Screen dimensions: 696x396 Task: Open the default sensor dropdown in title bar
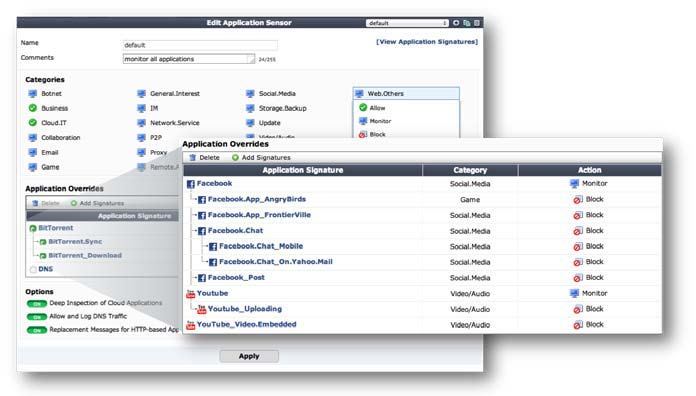point(407,23)
